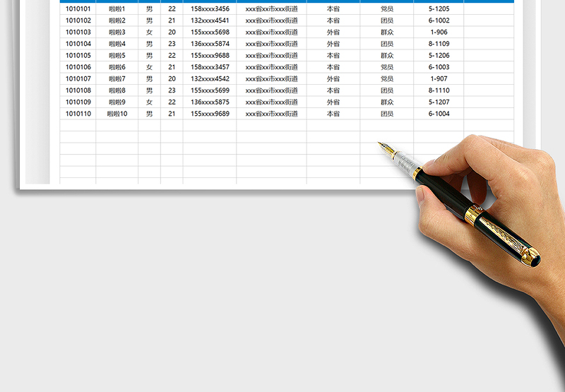
Task: Select cell with ID 1010107
Action: (78, 79)
